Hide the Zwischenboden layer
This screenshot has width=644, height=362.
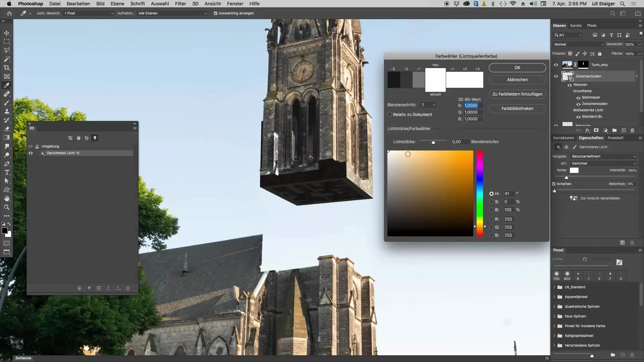556,76
